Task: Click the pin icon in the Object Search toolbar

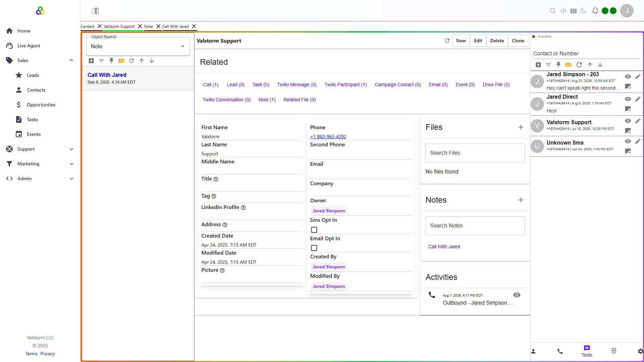Action: coord(111,61)
